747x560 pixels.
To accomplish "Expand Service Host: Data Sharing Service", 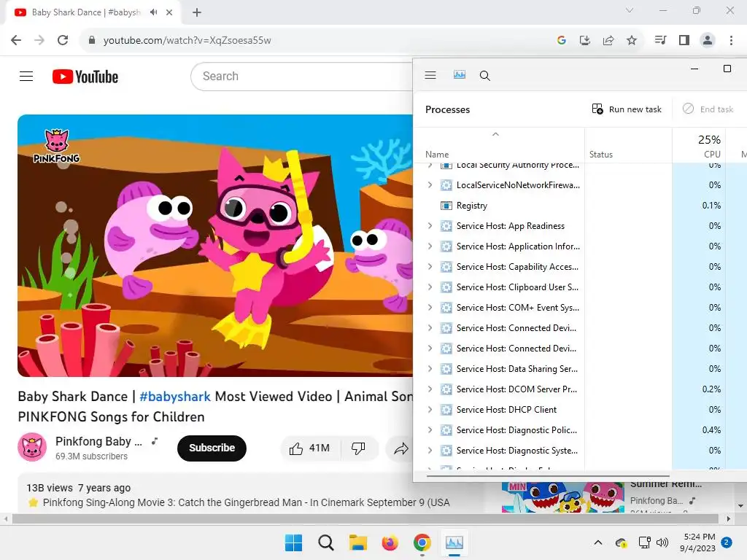I will click(x=430, y=368).
